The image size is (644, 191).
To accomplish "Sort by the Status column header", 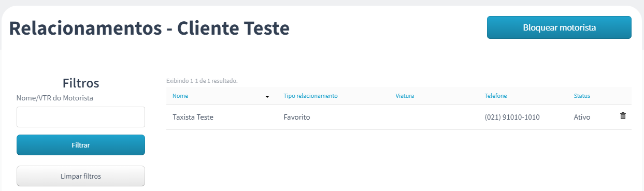I will click(582, 96).
